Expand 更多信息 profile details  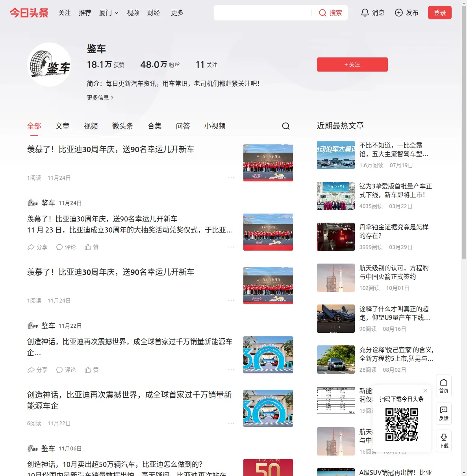100,98
